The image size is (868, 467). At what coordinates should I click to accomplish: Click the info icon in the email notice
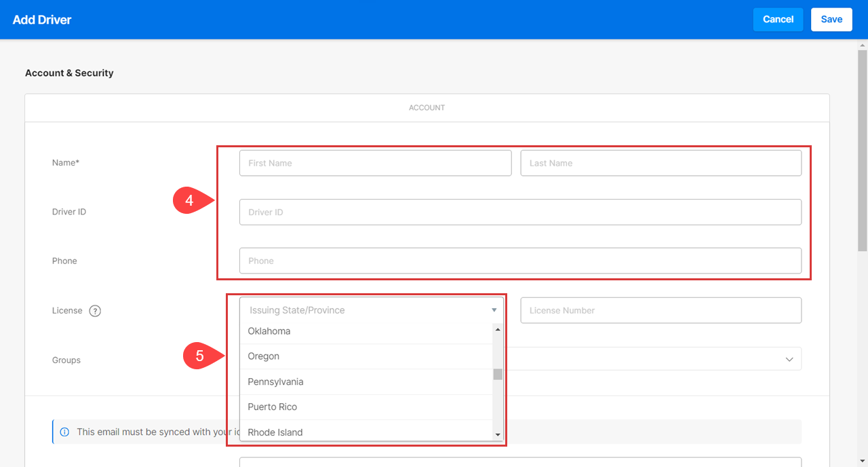click(64, 432)
